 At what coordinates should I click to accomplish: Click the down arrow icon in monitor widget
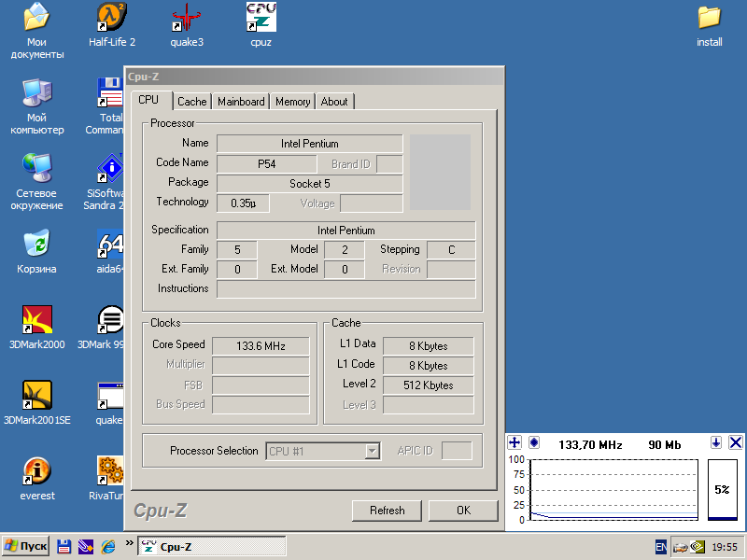tap(716, 442)
